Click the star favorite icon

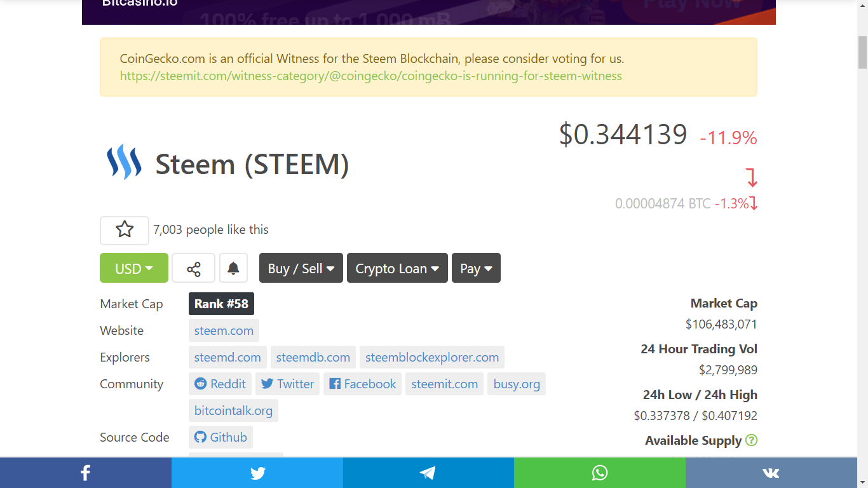click(x=125, y=230)
